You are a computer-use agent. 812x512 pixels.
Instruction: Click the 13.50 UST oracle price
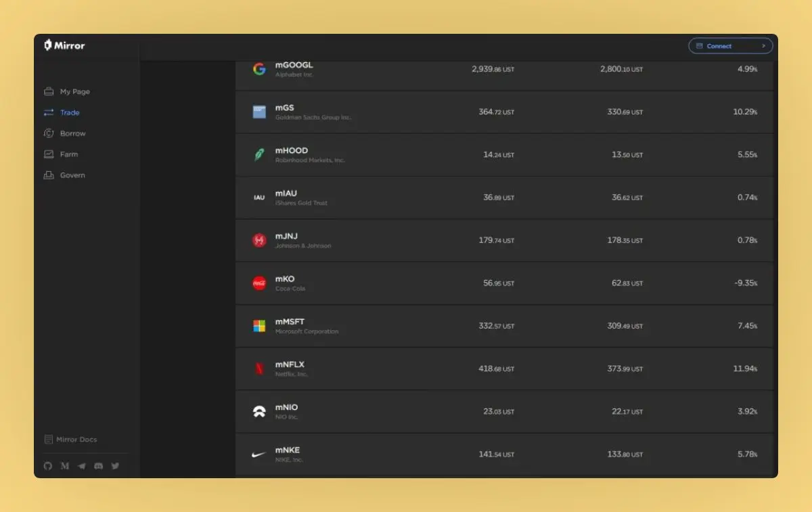627,155
